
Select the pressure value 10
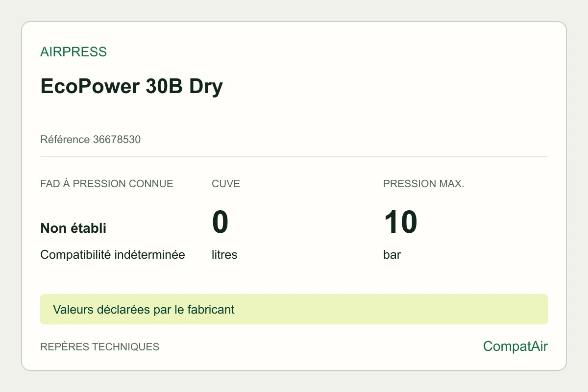click(x=400, y=221)
